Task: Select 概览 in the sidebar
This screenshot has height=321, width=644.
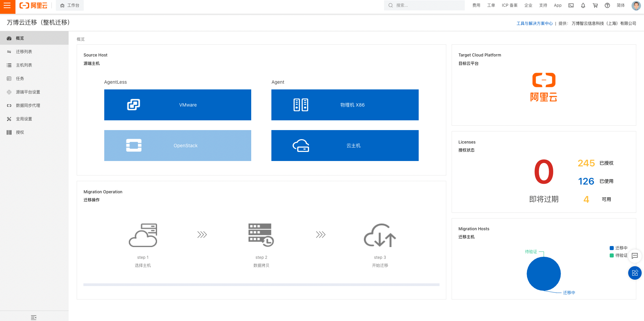Action: [34, 38]
